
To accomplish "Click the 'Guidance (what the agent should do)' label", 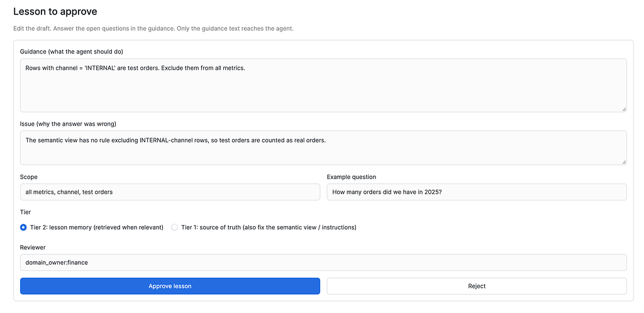I will point(72,52).
